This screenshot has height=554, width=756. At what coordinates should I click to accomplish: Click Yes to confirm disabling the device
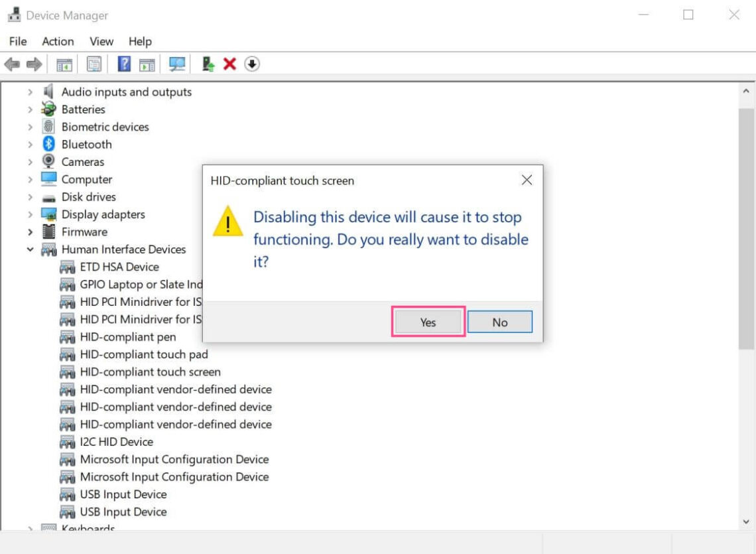click(428, 322)
